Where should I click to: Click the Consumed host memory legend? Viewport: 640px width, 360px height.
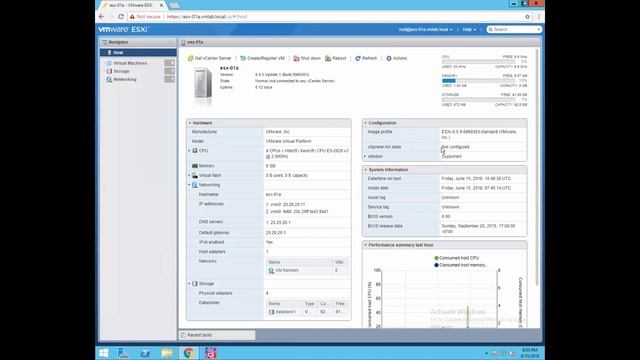pyautogui.click(x=461, y=265)
